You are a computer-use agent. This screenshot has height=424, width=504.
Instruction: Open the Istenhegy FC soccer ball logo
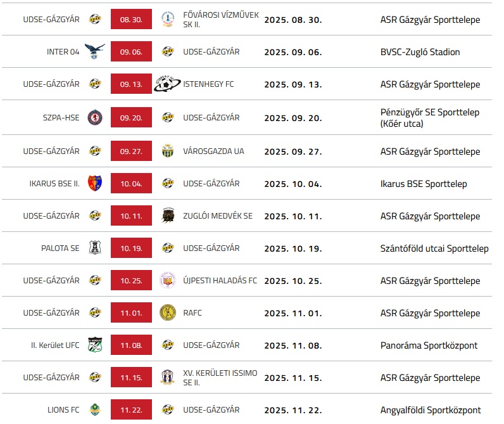click(167, 84)
